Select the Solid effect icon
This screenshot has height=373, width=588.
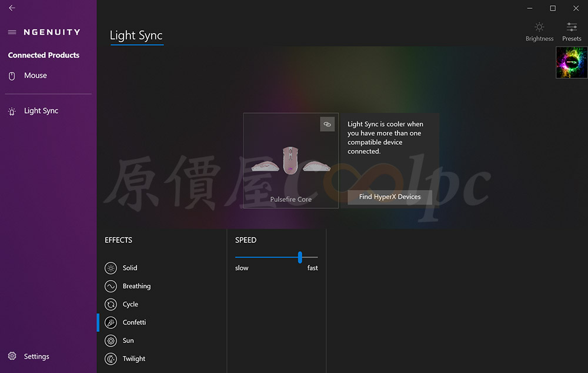point(111,268)
